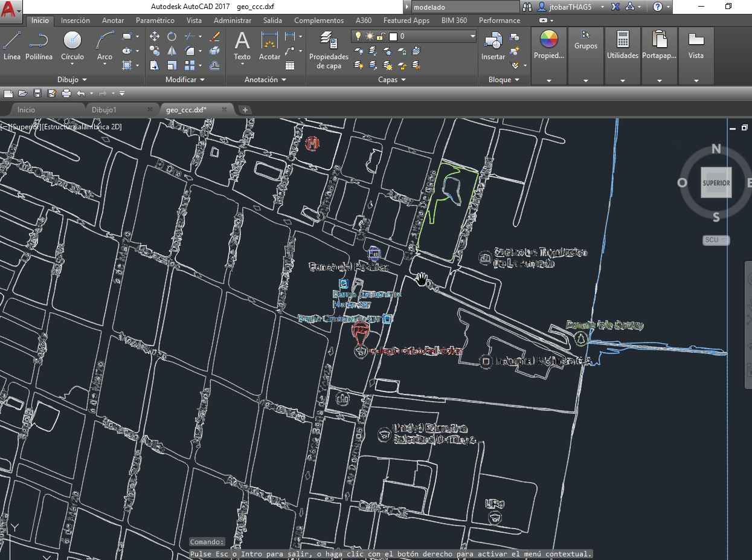Activate the Mirror tool in Modificar panel
Screen dimensions: 752x560
click(172, 51)
